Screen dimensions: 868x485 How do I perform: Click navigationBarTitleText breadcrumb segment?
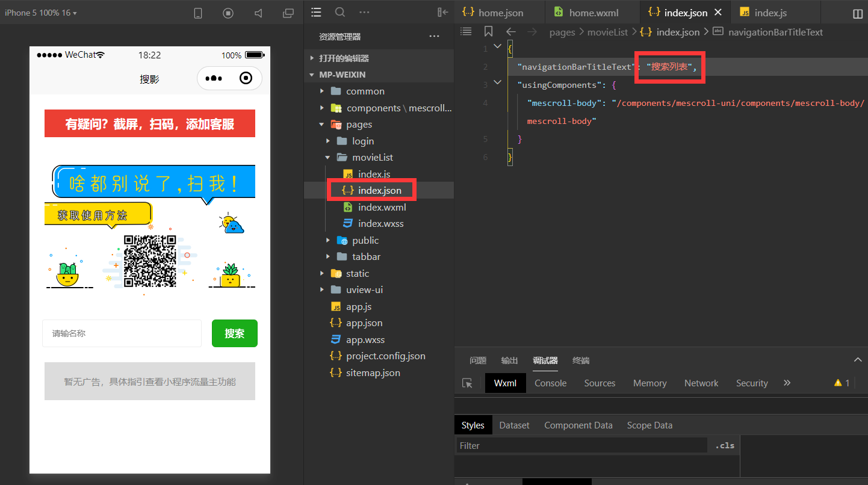click(775, 32)
